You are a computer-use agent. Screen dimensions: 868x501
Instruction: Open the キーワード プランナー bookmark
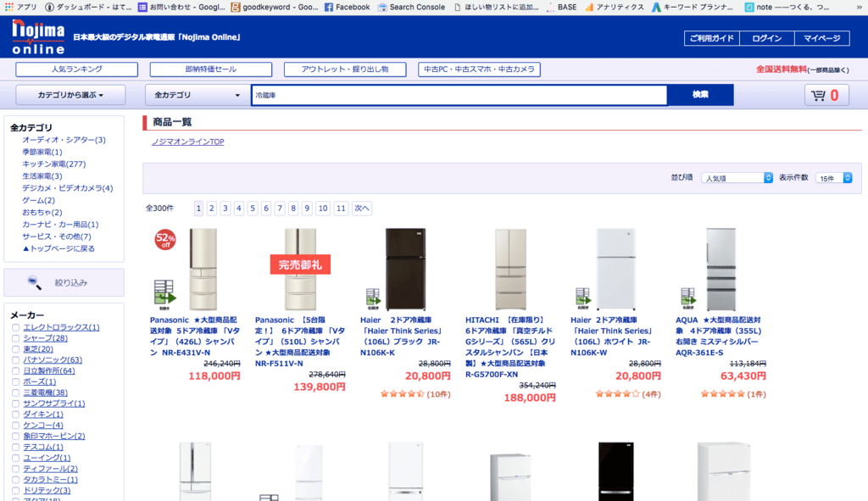[693, 7]
